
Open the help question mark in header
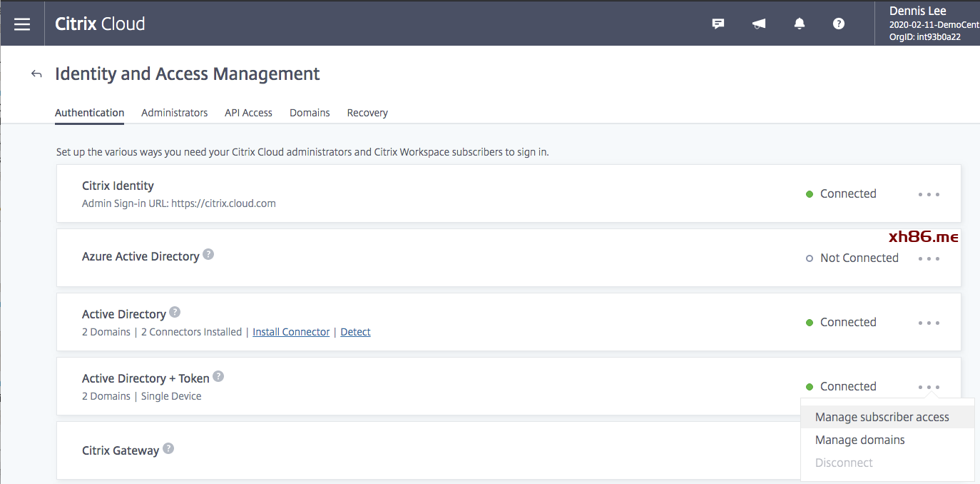pos(839,24)
